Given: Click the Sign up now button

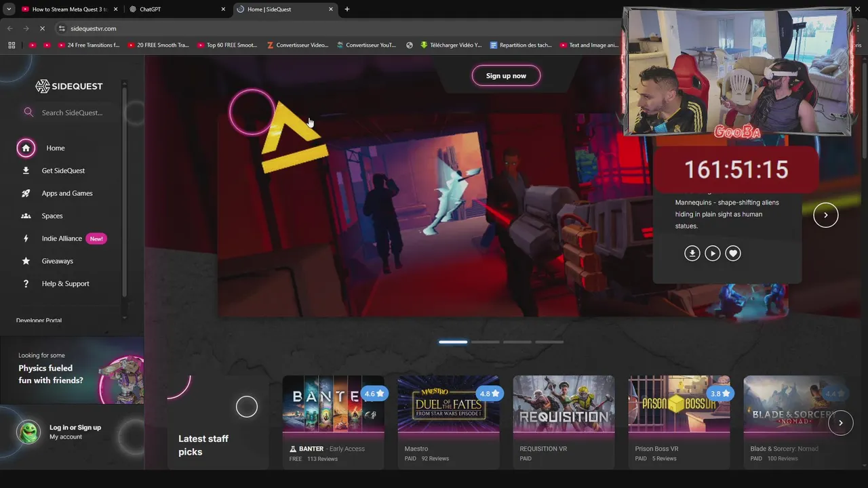Looking at the screenshot, I should tap(506, 76).
